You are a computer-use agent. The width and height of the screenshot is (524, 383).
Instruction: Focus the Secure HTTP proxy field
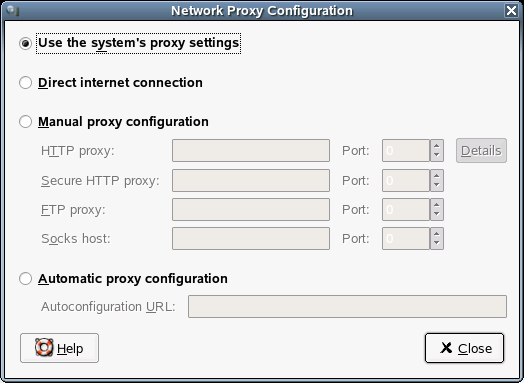pos(251,180)
